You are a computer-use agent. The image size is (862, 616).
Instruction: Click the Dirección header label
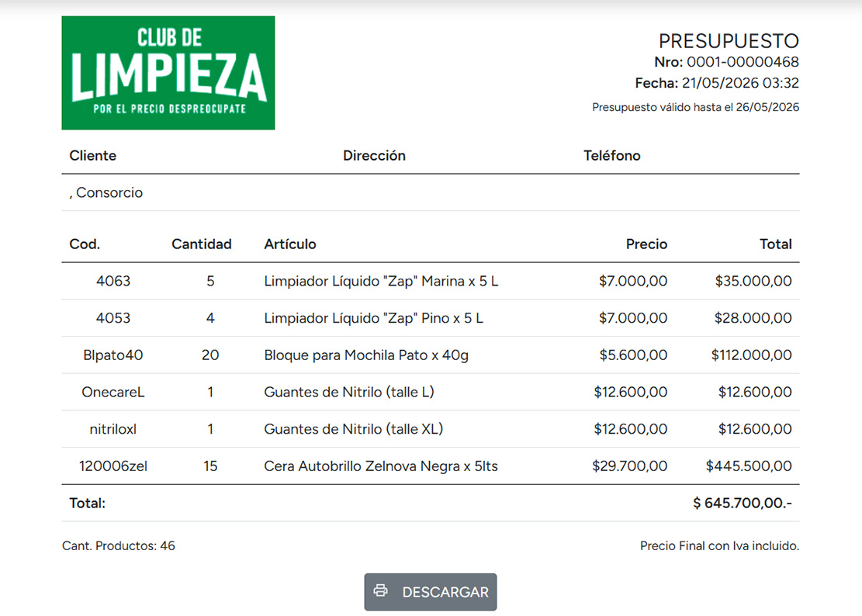[375, 155]
